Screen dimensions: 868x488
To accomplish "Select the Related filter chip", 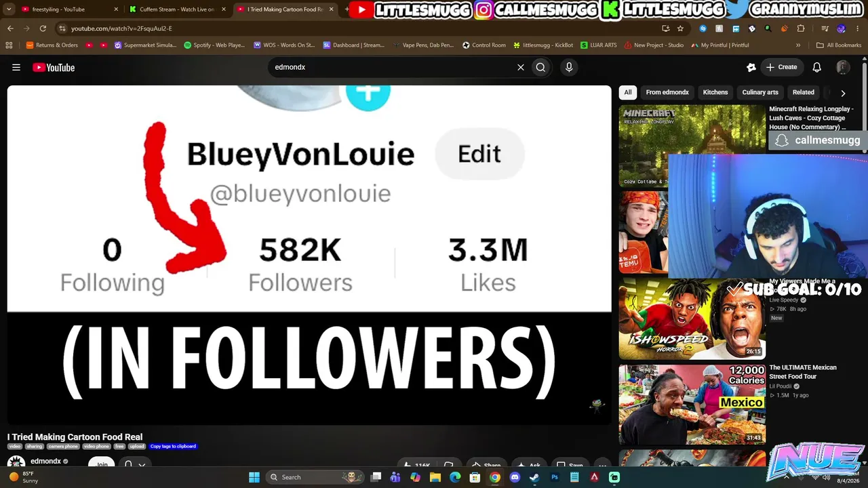I will (804, 92).
